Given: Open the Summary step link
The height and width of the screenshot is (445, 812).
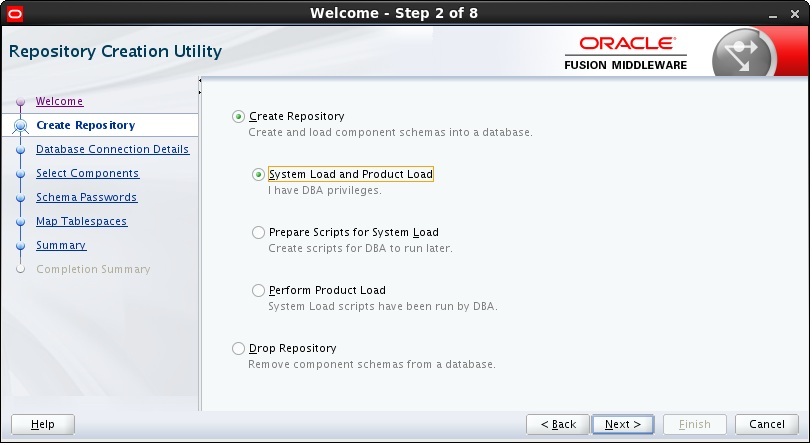Looking at the screenshot, I should [61, 245].
